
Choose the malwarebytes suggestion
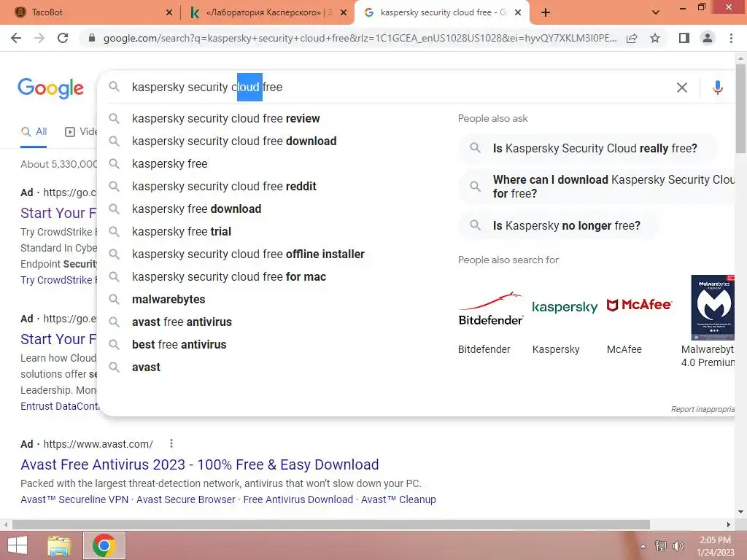(169, 300)
